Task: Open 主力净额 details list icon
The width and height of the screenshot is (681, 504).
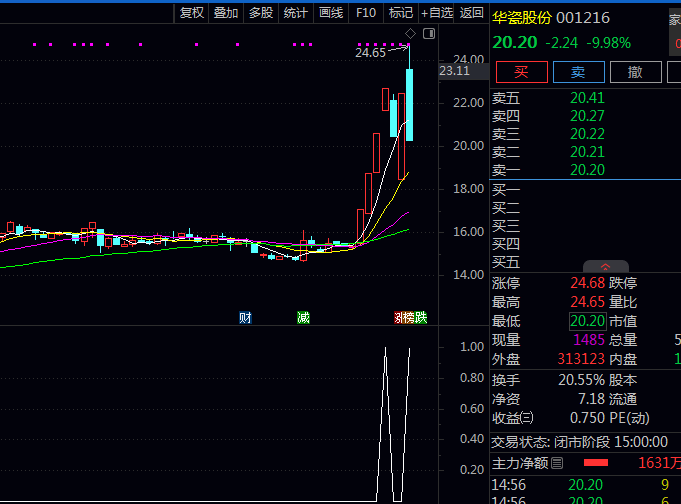Action: point(557,463)
